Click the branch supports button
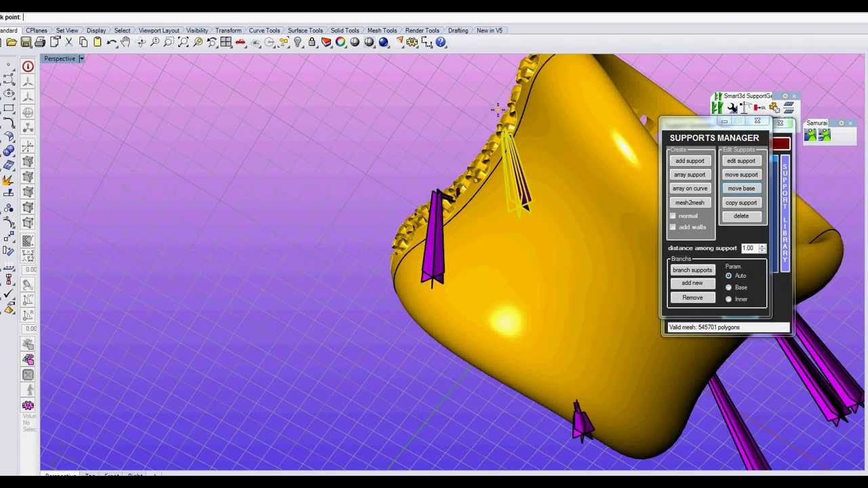Viewport: 868px width, 488px height. coord(692,270)
